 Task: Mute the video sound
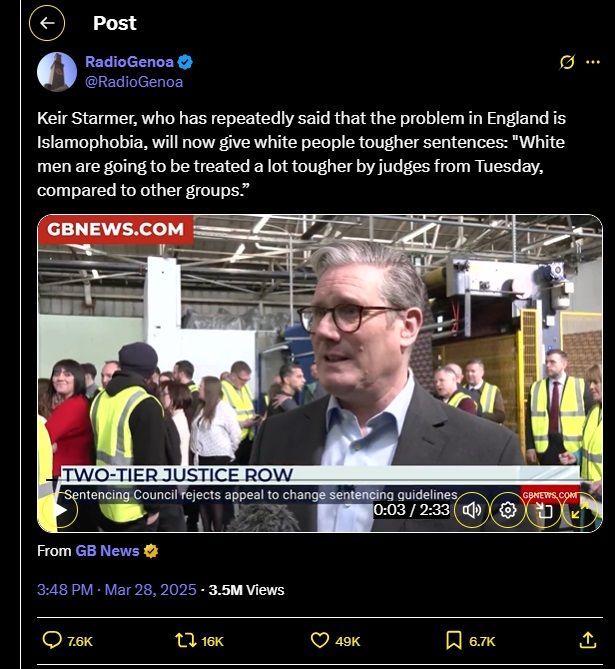471,510
